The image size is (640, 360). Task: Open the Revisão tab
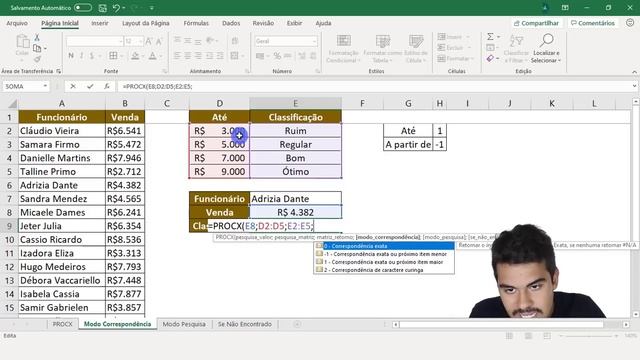pyautogui.click(x=263, y=23)
